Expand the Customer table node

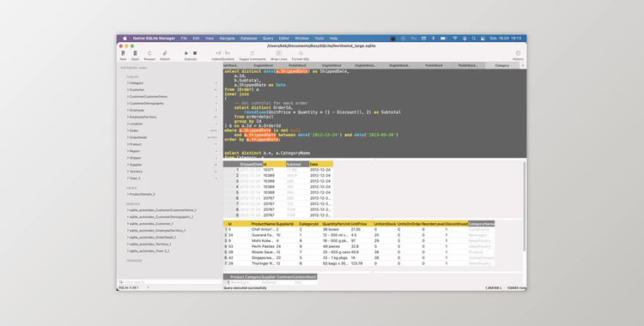[128, 89]
